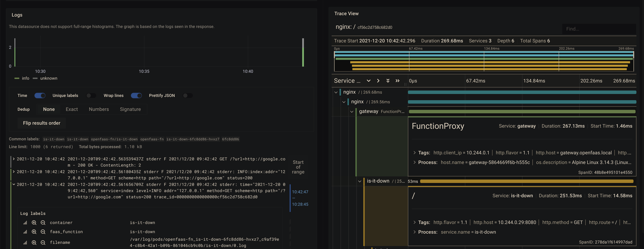
Task: Enable the Unique labels switch
Action: pyautogui.click(x=91, y=96)
